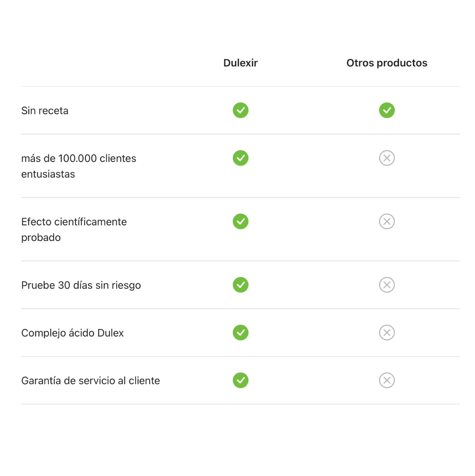The width and height of the screenshot is (475, 476).
Task: Click the Otros productos X for Efecto científicamente probado
Action: click(x=387, y=222)
